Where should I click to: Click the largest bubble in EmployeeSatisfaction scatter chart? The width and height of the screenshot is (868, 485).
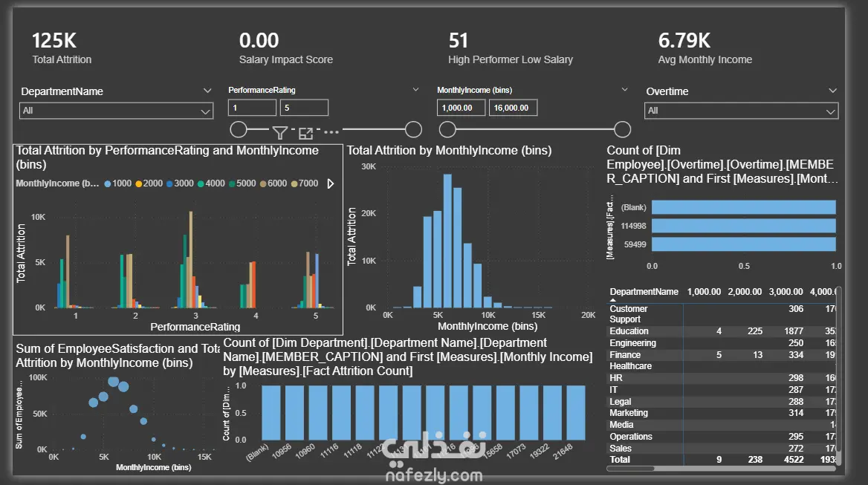114,382
